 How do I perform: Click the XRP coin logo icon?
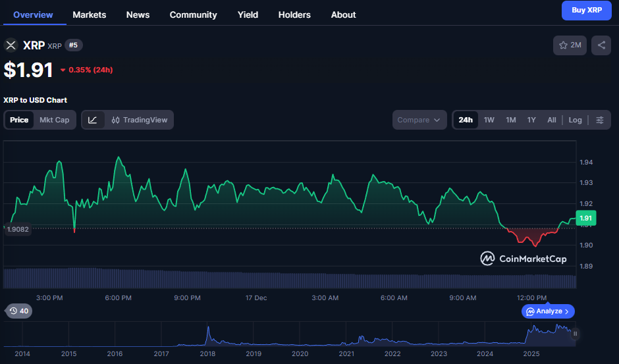pos(11,45)
